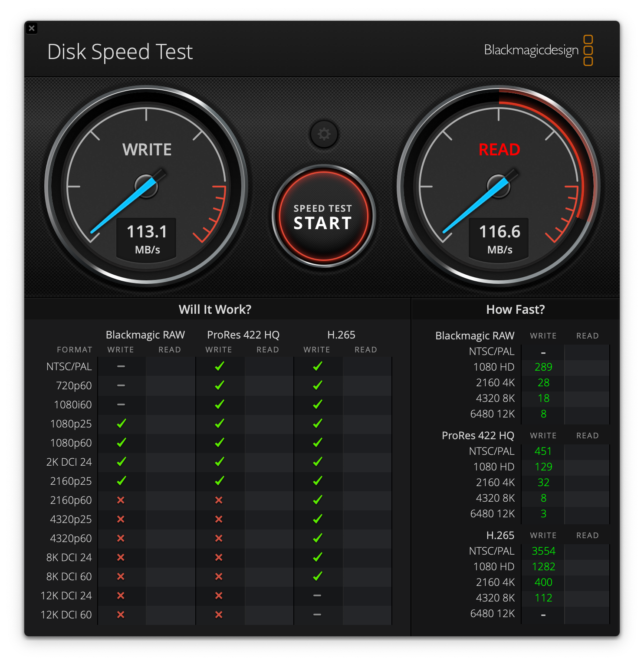Click the H.265 NTSC/PAL value 3554
Viewport: 644px width, 664px height.
coord(543,551)
